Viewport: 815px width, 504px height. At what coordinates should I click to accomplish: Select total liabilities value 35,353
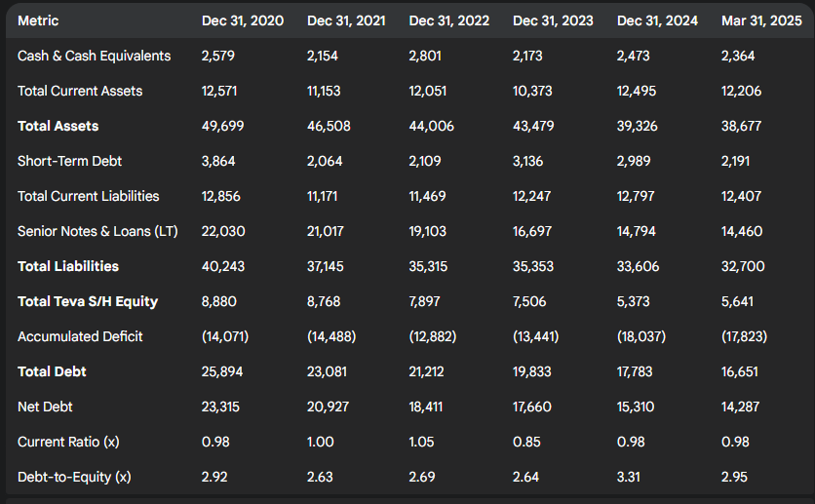[533, 266]
